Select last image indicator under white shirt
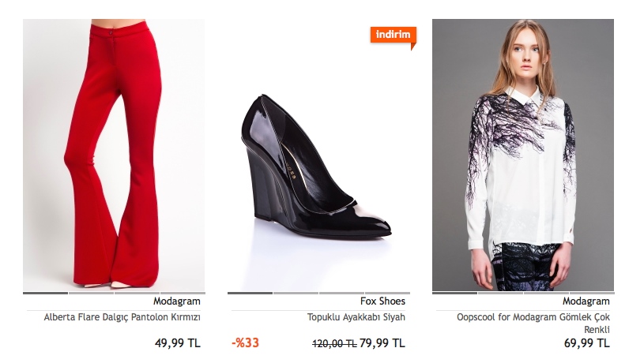 [592, 293]
